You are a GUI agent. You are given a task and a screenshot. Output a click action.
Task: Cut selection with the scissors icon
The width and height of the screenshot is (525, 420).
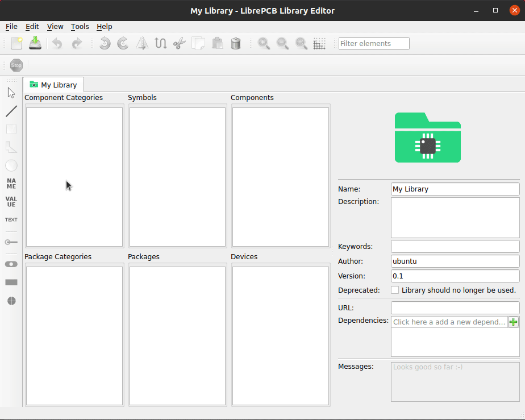point(180,44)
